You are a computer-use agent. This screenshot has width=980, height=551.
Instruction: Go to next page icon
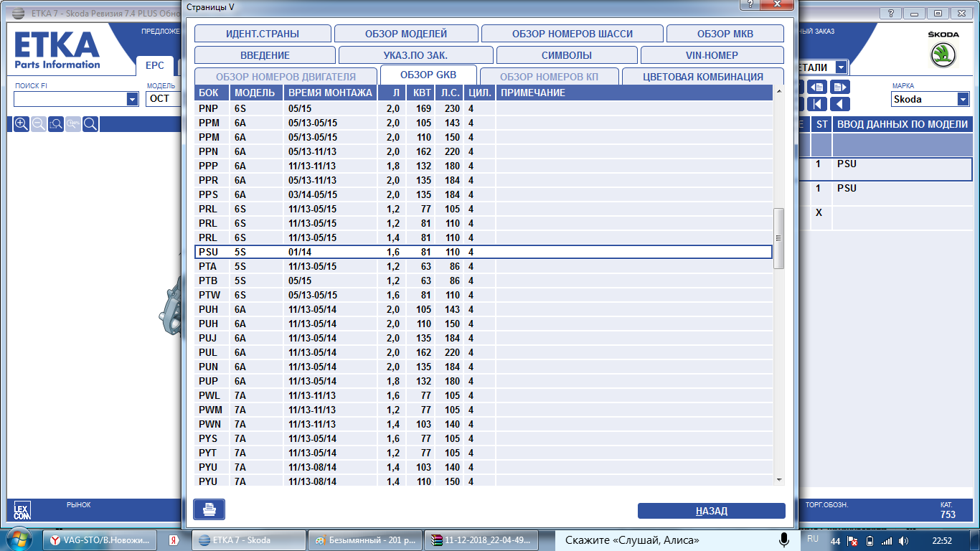click(839, 87)
